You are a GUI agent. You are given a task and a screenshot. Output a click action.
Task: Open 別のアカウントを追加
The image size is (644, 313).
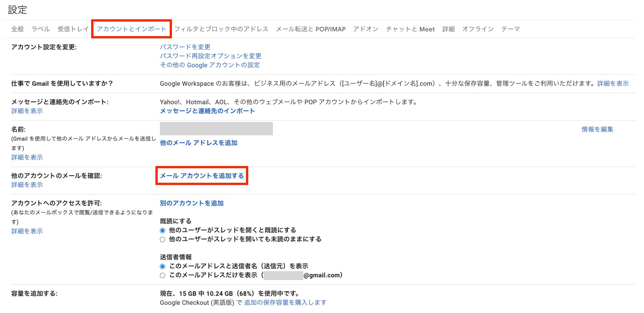[192, 203]
